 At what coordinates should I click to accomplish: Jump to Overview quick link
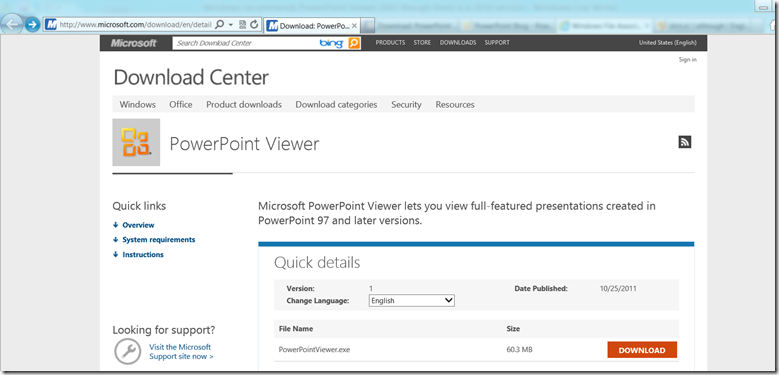click(138, 225)
